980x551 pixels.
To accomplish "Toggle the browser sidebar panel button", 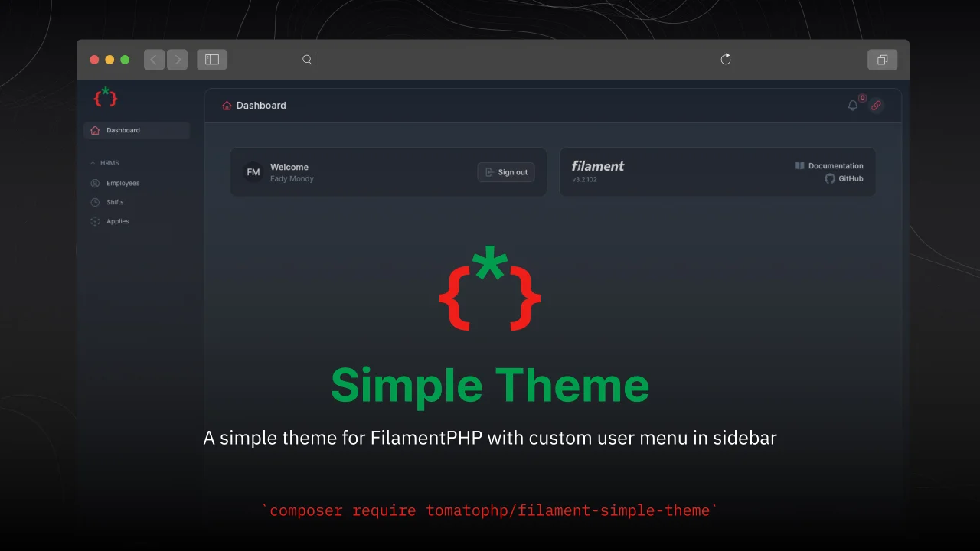I will tap(211, 59).
